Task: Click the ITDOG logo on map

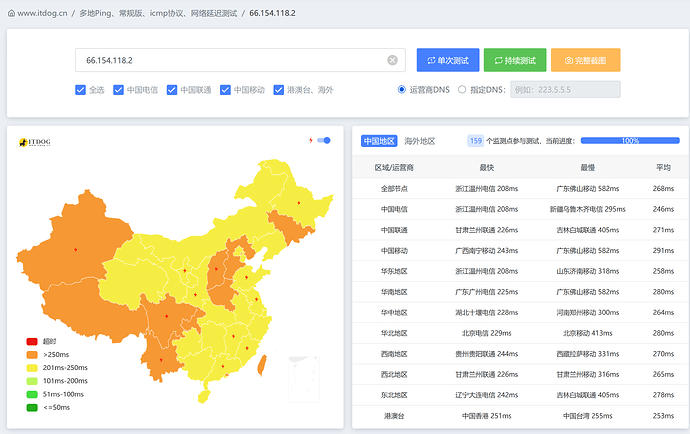Action: (x=35, y=142)
